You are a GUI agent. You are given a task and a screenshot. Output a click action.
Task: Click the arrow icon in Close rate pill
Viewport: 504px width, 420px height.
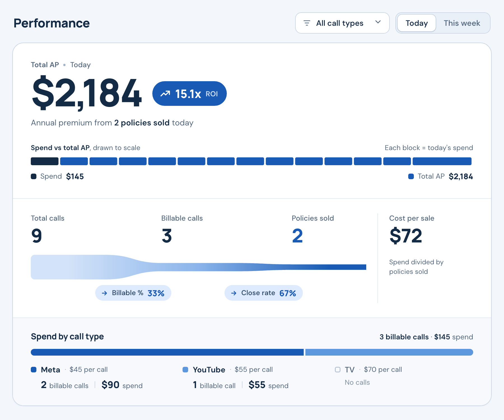234,293
